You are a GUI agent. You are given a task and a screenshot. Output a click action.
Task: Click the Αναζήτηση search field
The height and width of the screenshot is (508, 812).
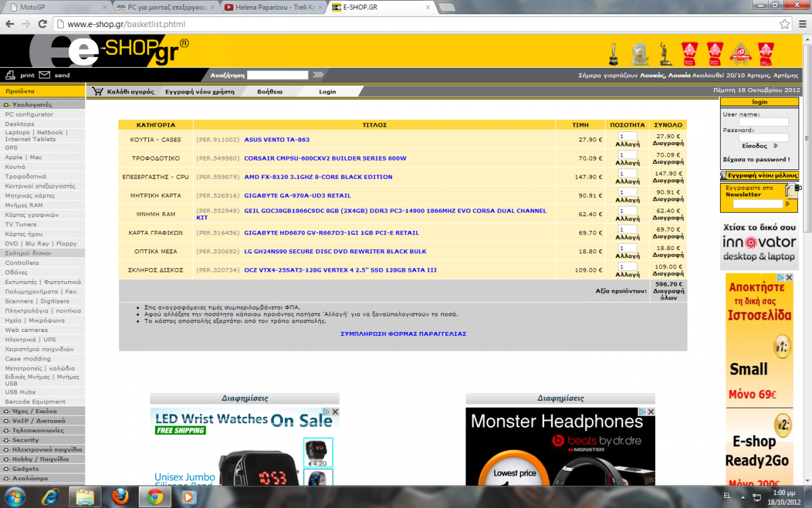coord(277,75)
